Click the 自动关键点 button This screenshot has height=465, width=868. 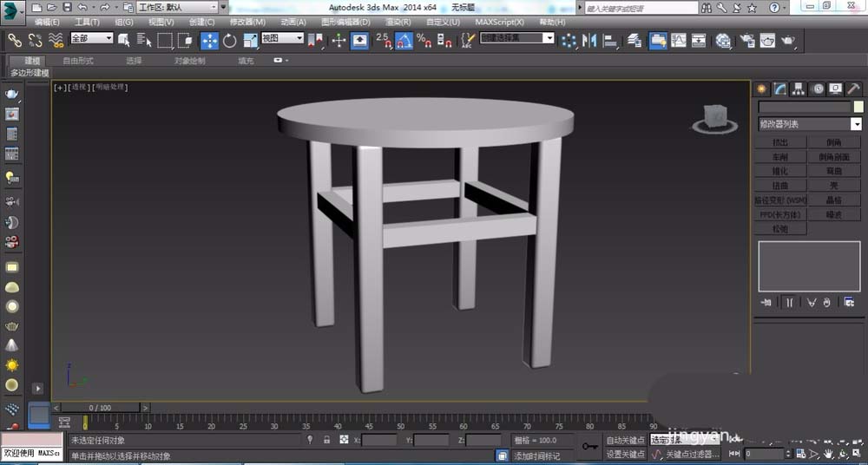pos(626,441)
